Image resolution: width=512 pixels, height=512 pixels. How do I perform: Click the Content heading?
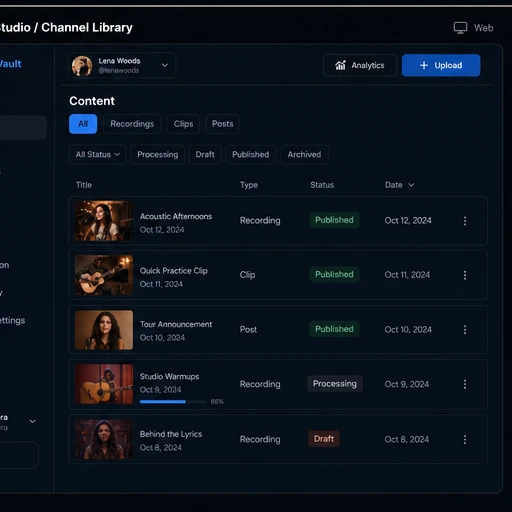92,101
